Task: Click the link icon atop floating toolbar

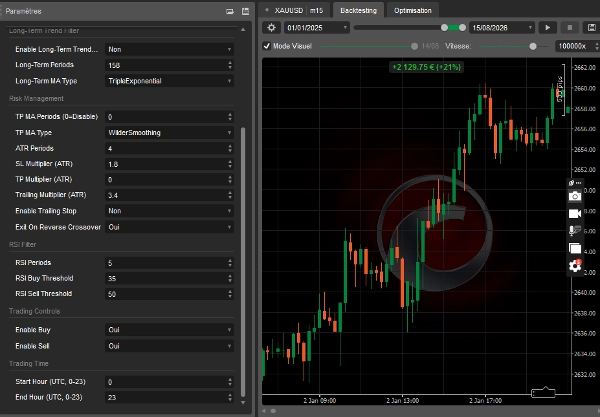Action: click(x=571, y=183)
